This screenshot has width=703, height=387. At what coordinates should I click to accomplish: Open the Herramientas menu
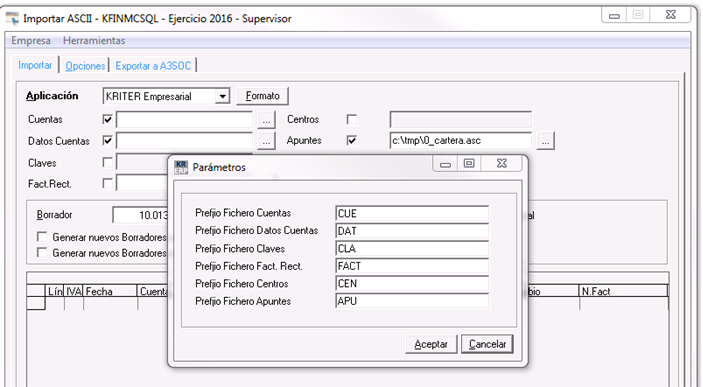94,40
